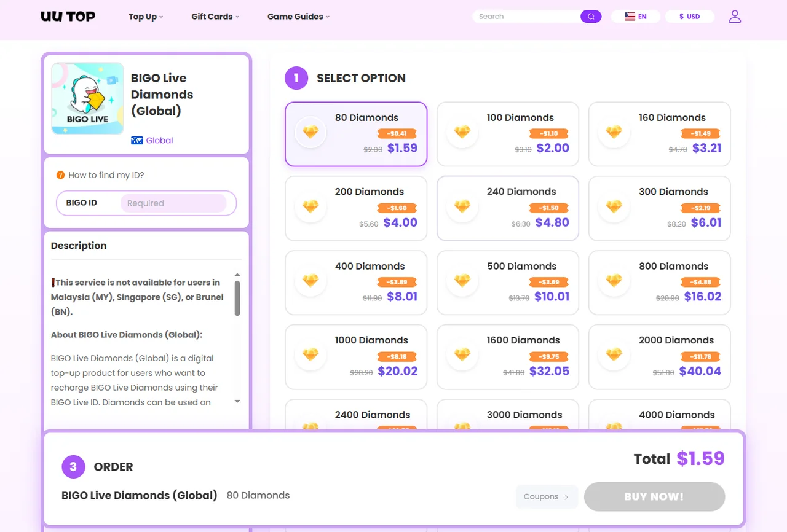Screen dimensions: 787x532
Task: Click the 4000 Diamonds title text
Action: click(x=677, y=415)
